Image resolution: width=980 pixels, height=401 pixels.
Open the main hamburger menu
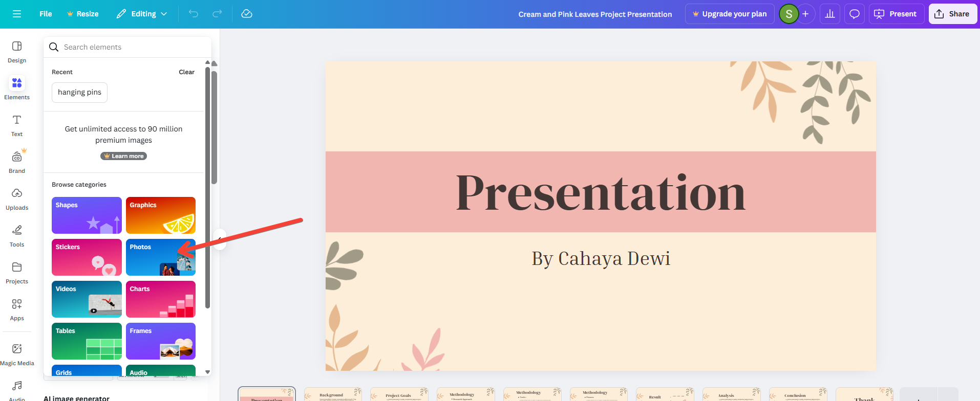pos(17,14)
